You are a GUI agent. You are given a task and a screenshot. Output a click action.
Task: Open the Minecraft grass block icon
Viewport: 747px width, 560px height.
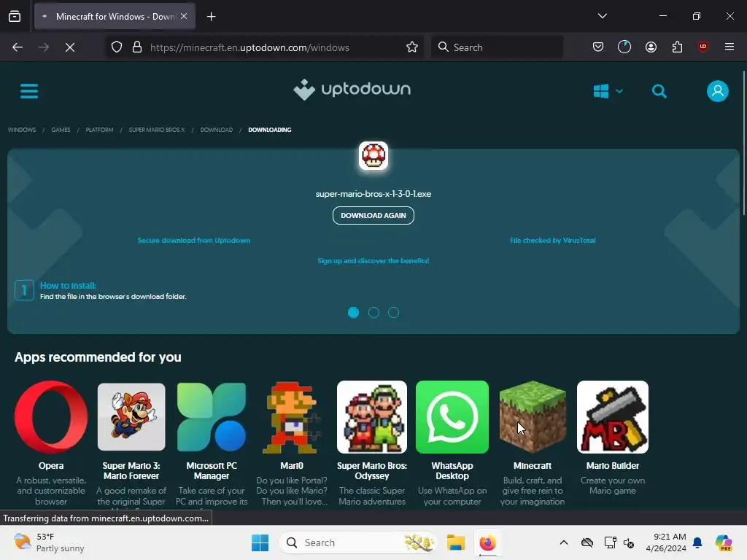coord(533,417)
